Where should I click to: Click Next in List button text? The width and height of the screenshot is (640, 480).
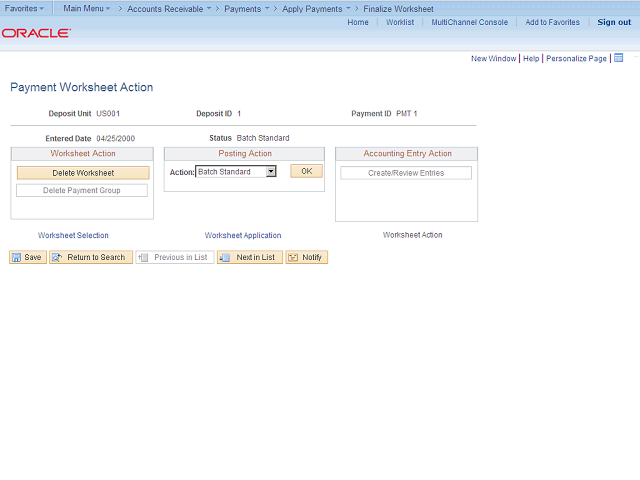(x=256, y=257)
